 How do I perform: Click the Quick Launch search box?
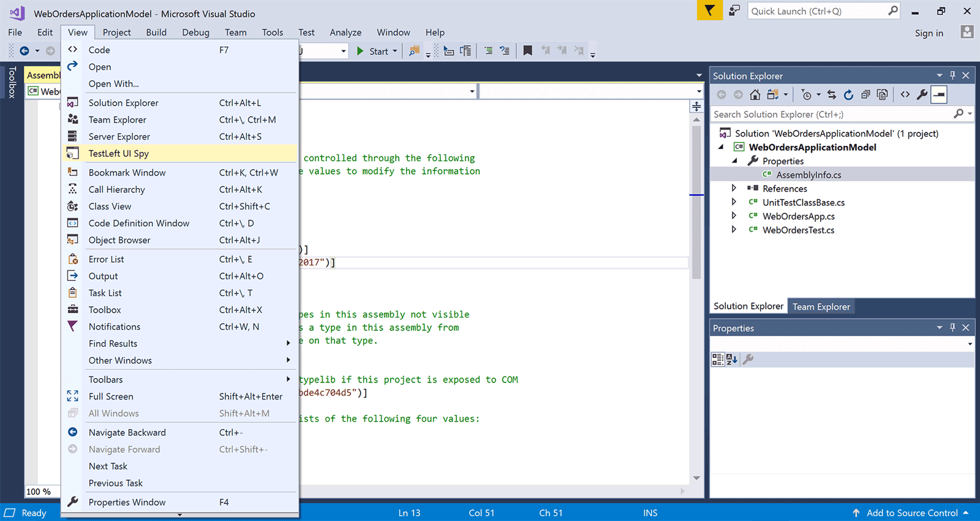[x=817, y=11]
